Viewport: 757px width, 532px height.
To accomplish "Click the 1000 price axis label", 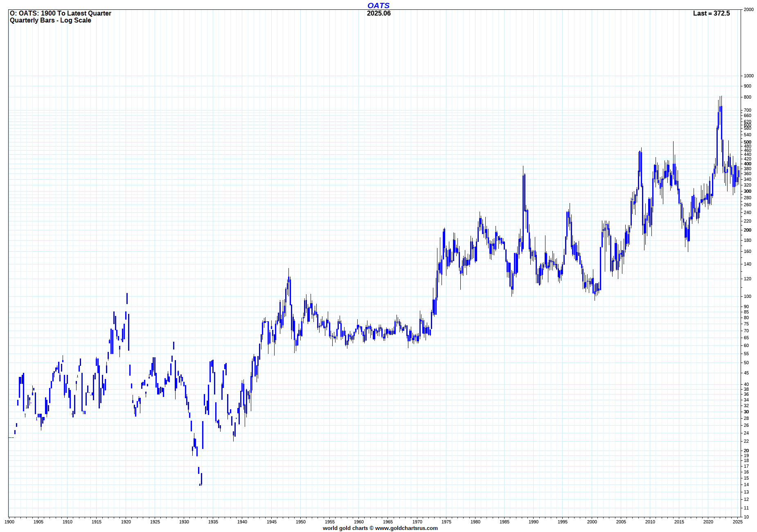I will pyautogui.click(x=748, y=76).
